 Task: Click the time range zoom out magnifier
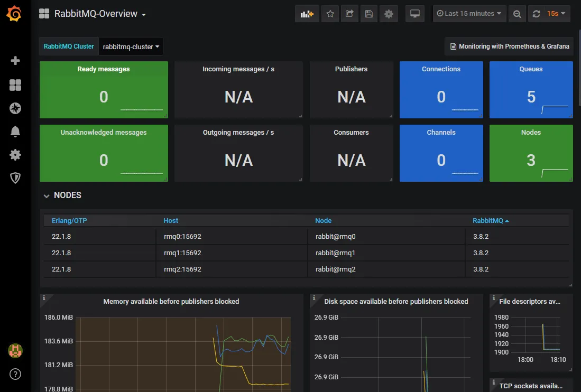point(517,14)
